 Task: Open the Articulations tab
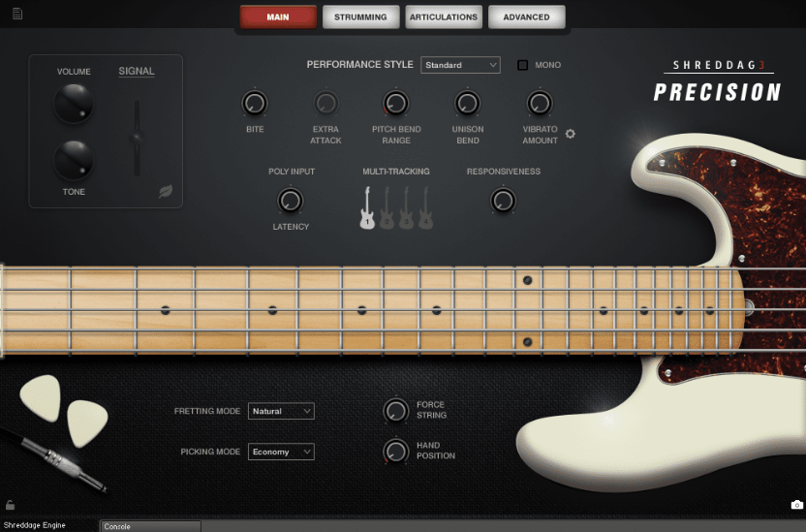click(x=444, y=16)
